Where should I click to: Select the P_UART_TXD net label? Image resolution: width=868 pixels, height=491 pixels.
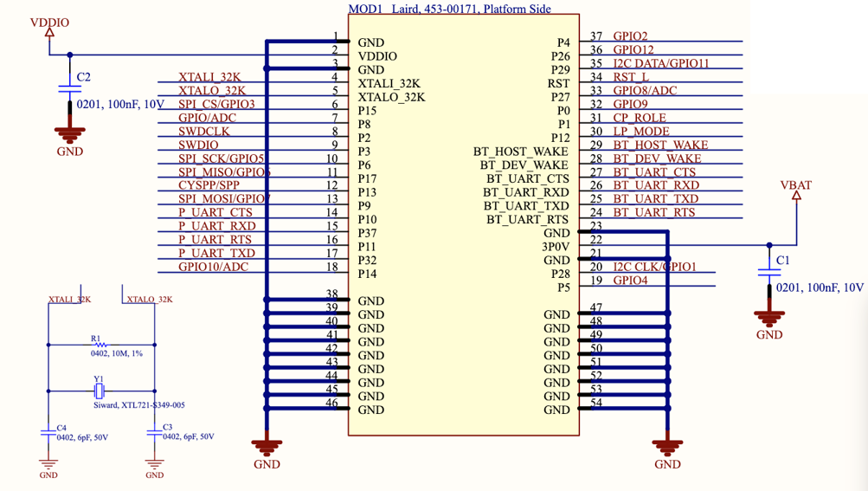pyautogui.click(x=216, y=253)
